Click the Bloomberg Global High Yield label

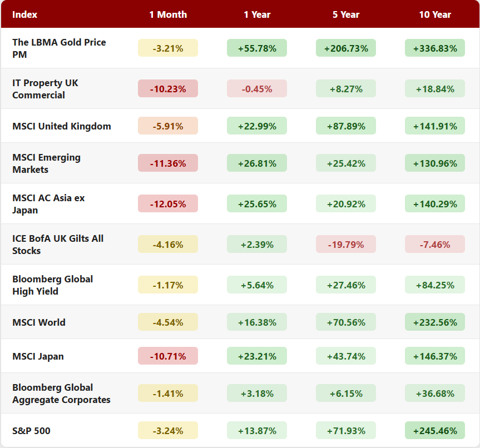click(x=52, y=285)
